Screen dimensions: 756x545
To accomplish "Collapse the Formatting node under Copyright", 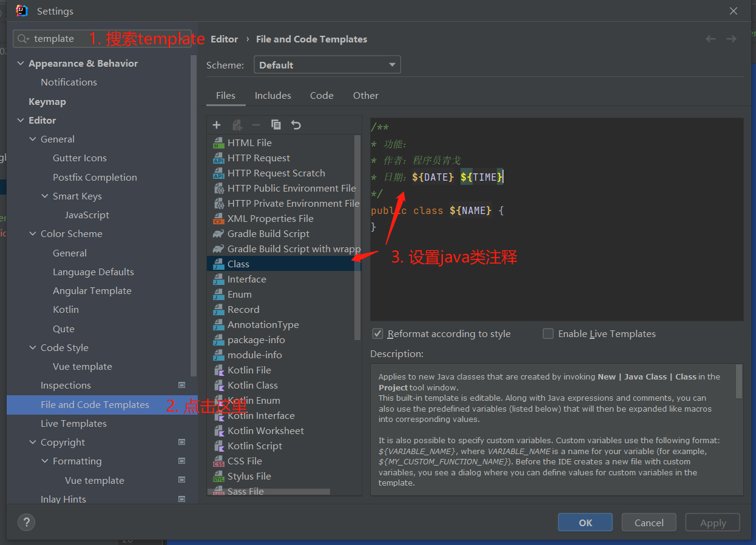I will (45, 461).
